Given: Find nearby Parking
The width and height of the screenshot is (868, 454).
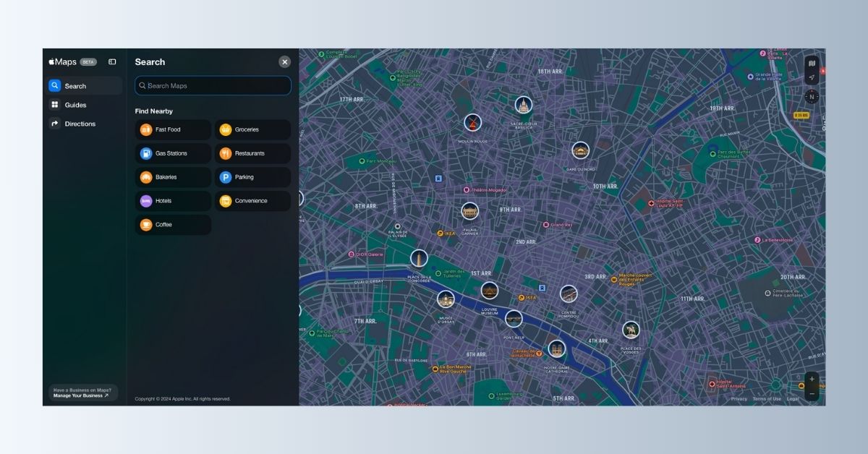Looking at the screenshot, I should tap(252, 177).
